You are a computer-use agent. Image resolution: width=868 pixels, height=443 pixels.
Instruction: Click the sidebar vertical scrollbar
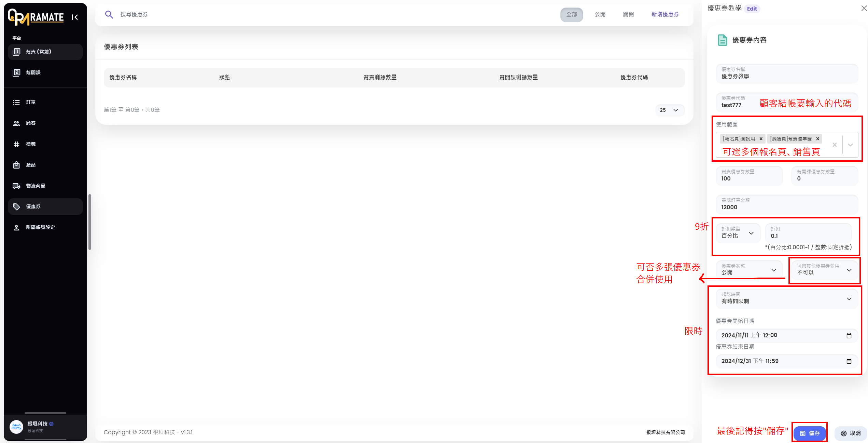click(x=90, y=222)
